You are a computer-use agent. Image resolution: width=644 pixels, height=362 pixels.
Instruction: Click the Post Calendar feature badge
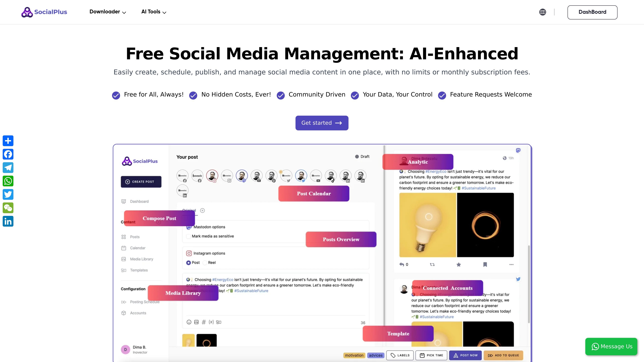pyautogui.click(x=314, y=194)
